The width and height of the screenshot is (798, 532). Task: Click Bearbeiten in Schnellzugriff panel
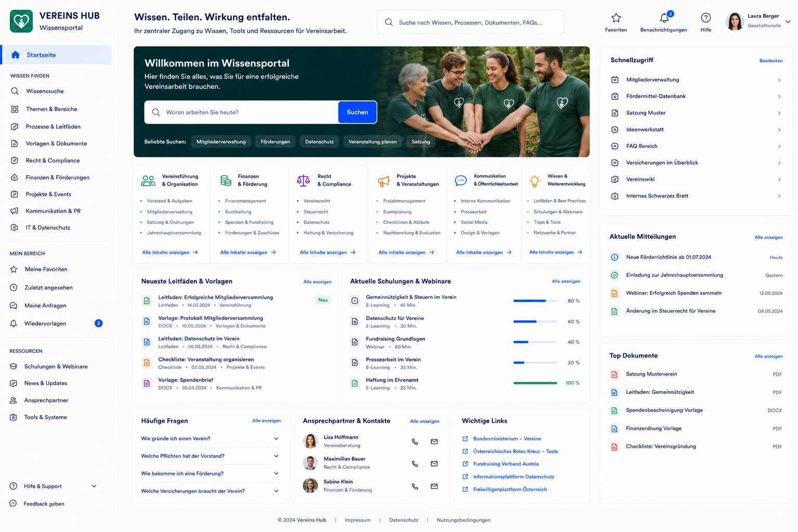point(771,61)
